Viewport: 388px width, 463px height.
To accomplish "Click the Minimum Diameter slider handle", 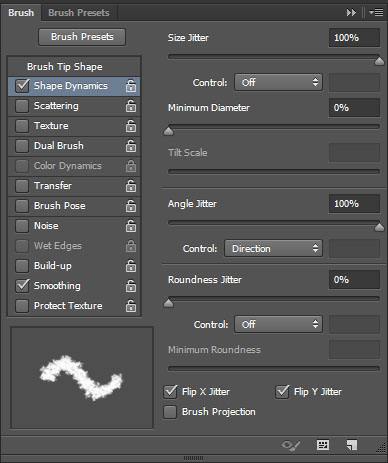I will coord(169,131).
